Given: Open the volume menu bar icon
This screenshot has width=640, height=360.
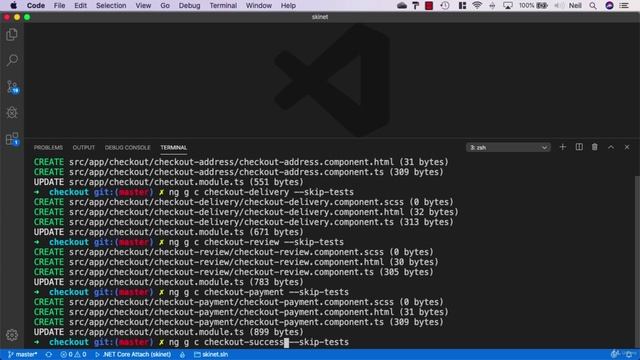Looking at the screenshot, I should pyautogui.click(x=559, y=6).
